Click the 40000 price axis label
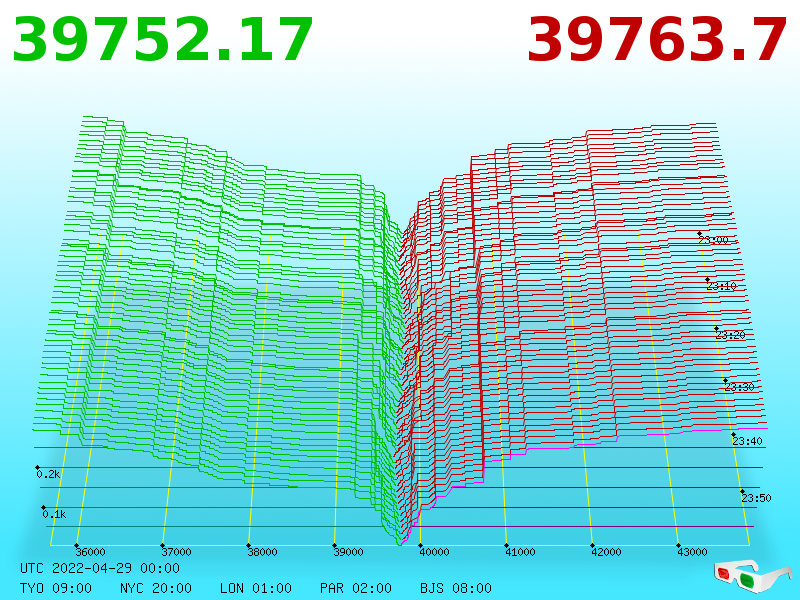 [x=434, y=552]
